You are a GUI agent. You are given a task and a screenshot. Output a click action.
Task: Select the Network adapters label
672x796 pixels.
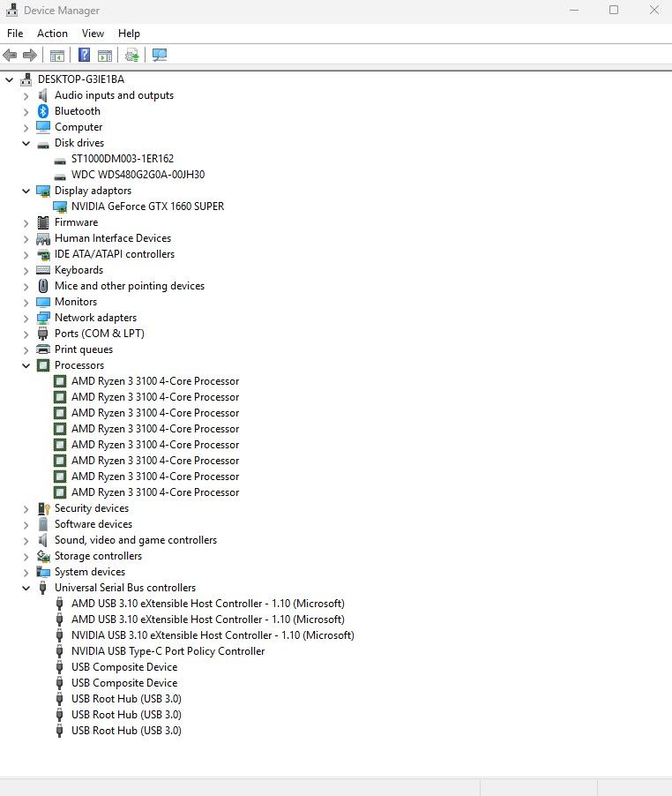click(96, 318)
